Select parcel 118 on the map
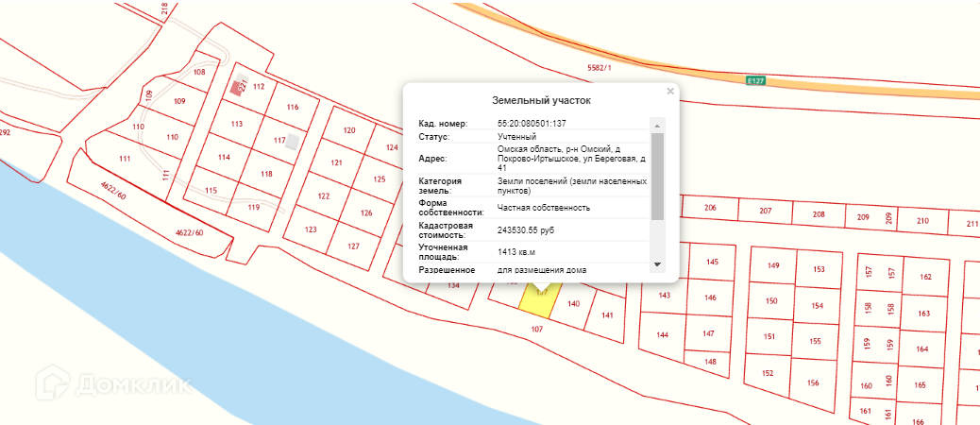 click(x=267, y=174)
